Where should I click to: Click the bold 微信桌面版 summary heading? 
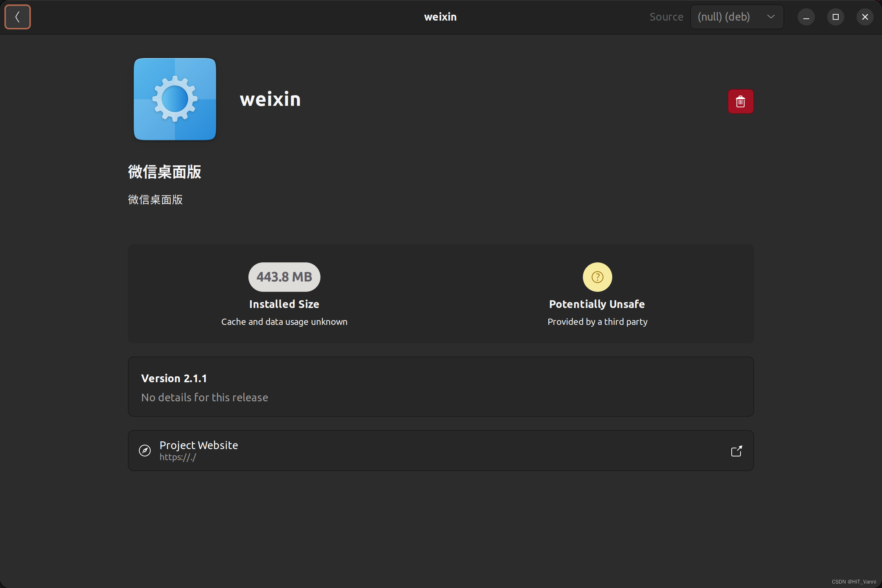point(165,172)
